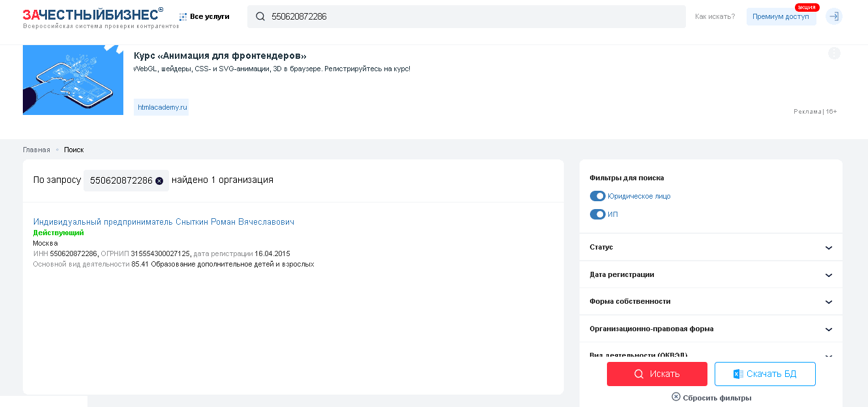The image size is (868, 407).
Task: Click the Поиск breadcrumb text
Action: coord(74,150)
